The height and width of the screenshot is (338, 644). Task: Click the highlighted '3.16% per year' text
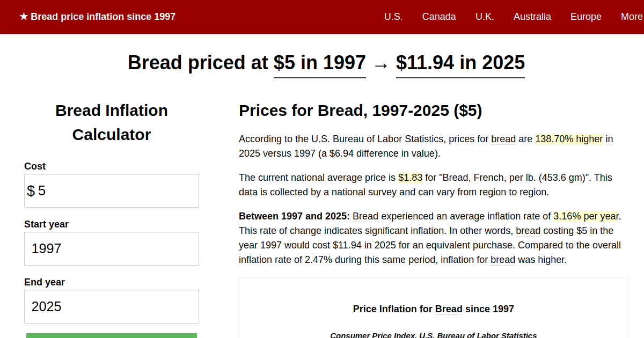point(586,216)
